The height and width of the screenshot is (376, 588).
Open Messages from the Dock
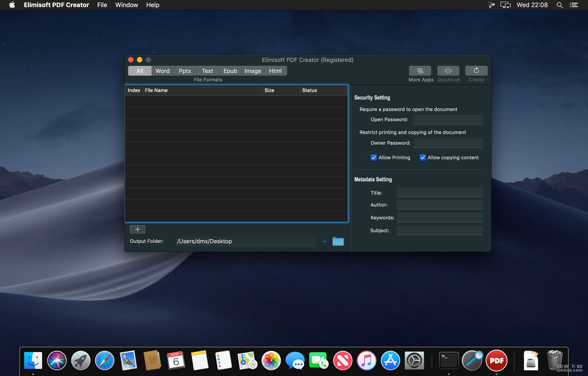tap(295, 360)
